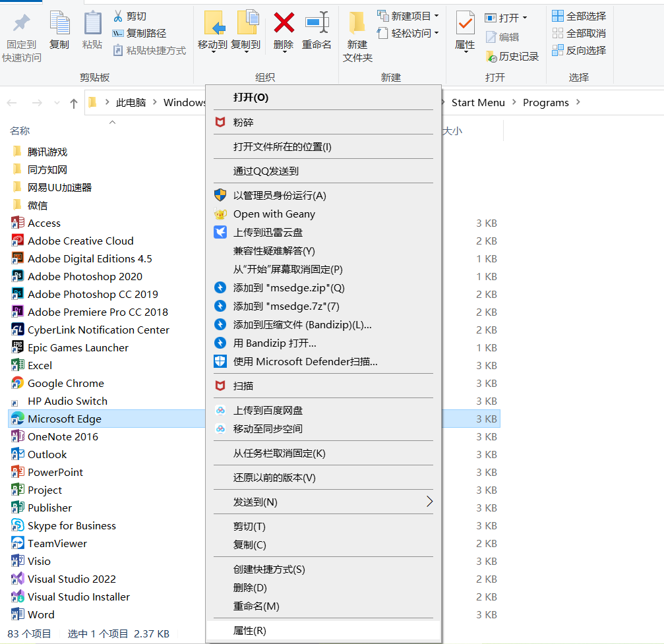This screenshot has width=664, height=644.
Task: Choose Unpin from taskbar (从任务栏取消固定)
Action: tap(324, 454)
